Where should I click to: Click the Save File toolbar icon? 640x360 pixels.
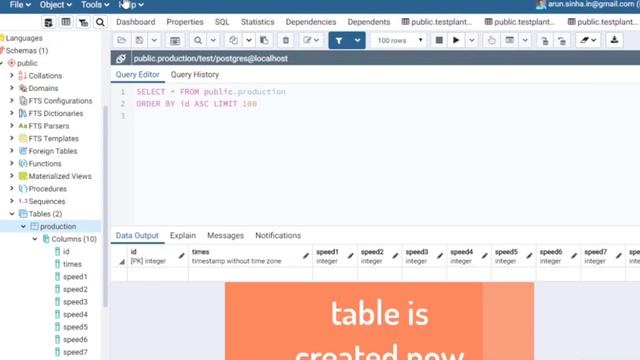pyautogui.click(x=140, y=40)
